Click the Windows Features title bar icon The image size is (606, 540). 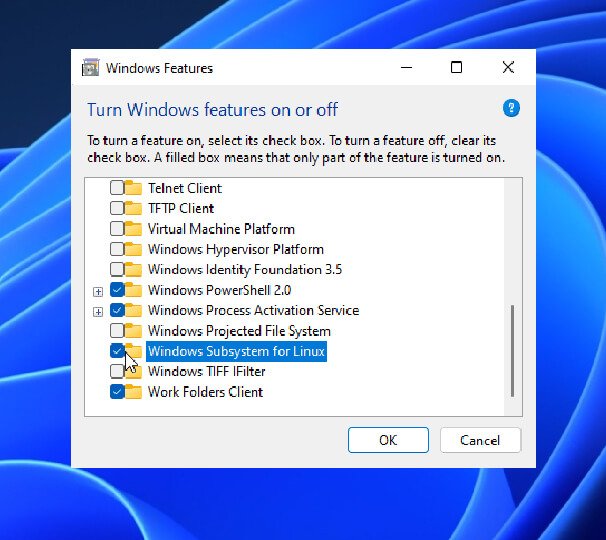[x=91, y=68]
